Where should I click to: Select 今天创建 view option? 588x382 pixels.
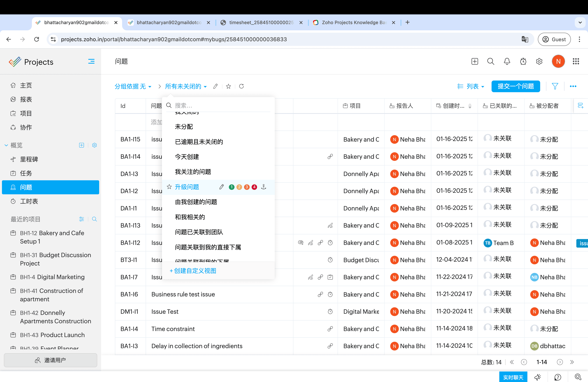[187, 157]
